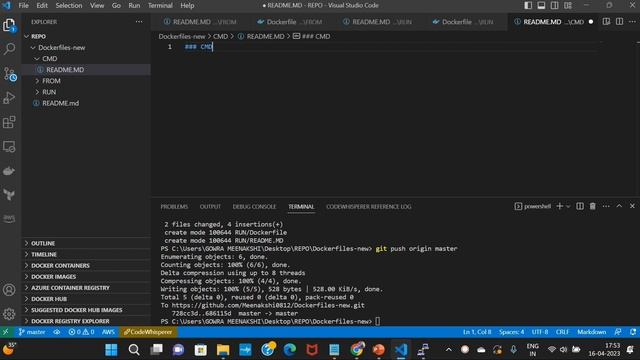The height and width of the screenshot is (360, 640).
Task: Expand the Timeline section
Action: pos(87,254)
